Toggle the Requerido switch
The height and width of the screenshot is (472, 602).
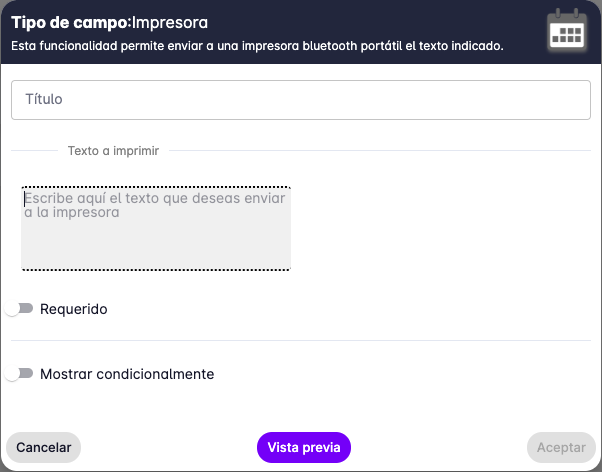pyautogui.click(x=19, y=309)
